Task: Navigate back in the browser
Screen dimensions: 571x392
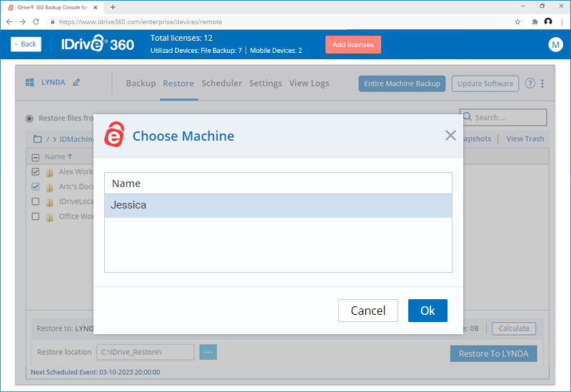Action: tap(9, 22)
